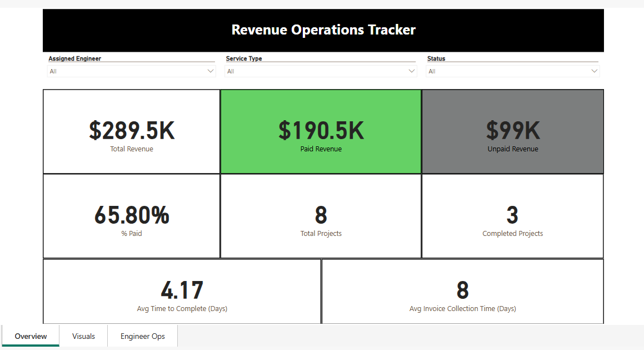Click the 65.80% % Paid card
This screenshot has width=644, height=350.
point(132,216)
